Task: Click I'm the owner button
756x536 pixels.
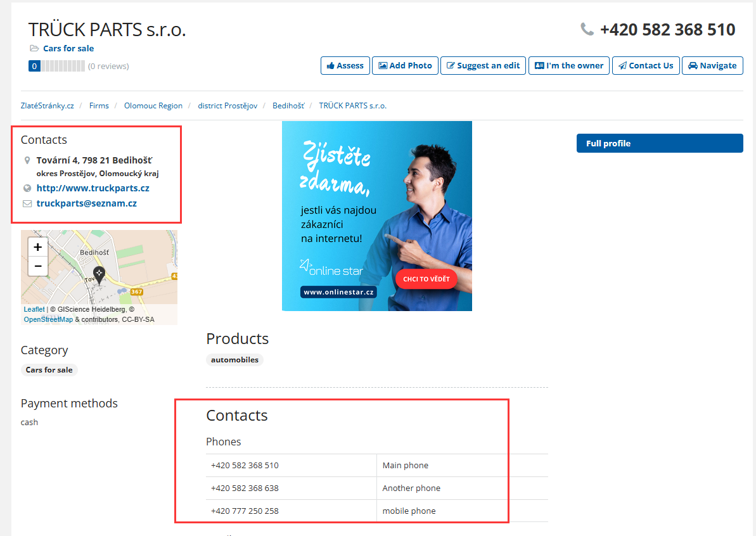Action: [x=569, y=65]
